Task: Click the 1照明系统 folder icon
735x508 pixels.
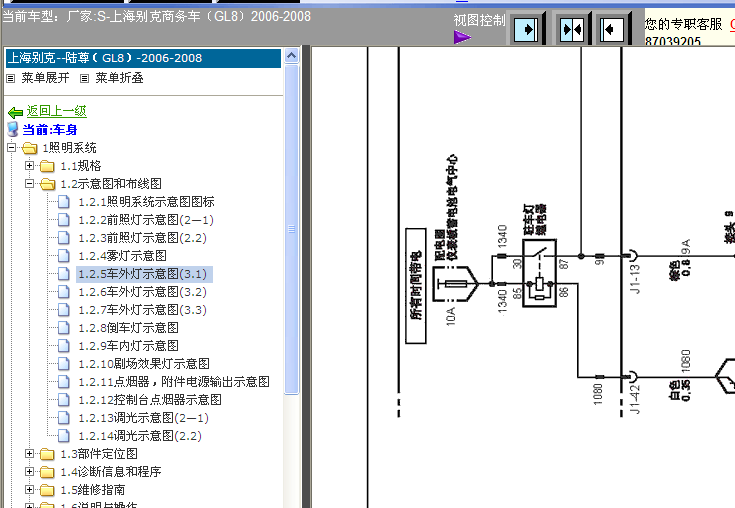Action: click(x=30, y=148)
